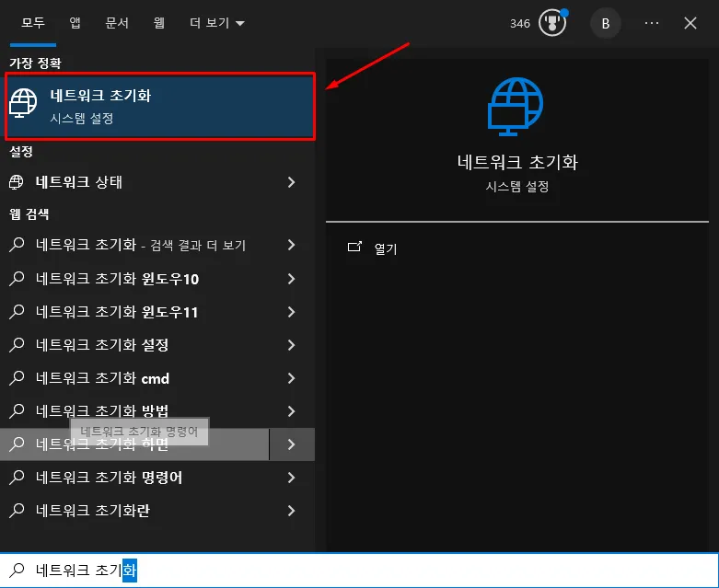The height and width of the screenshot is (588, 719).
Task: Close the search panel
Action: (x=690, y=23)
